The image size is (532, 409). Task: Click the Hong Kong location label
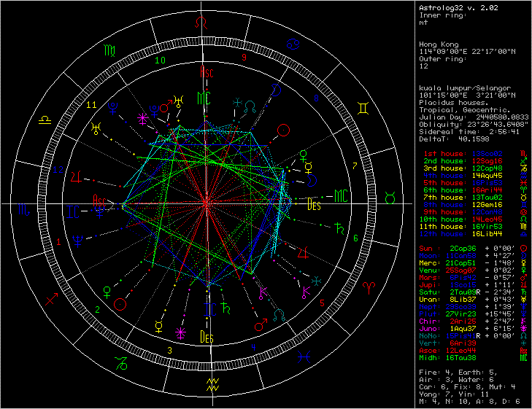[438, 44]
